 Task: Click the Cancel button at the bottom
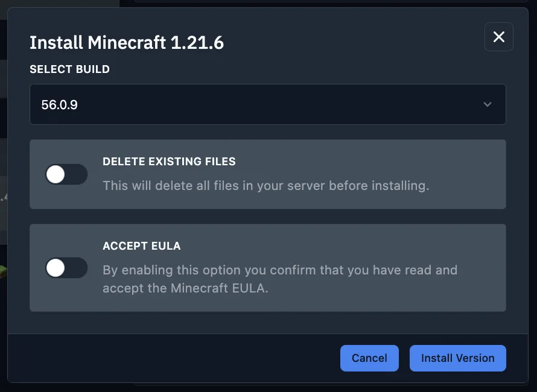(x=369, y=358)
